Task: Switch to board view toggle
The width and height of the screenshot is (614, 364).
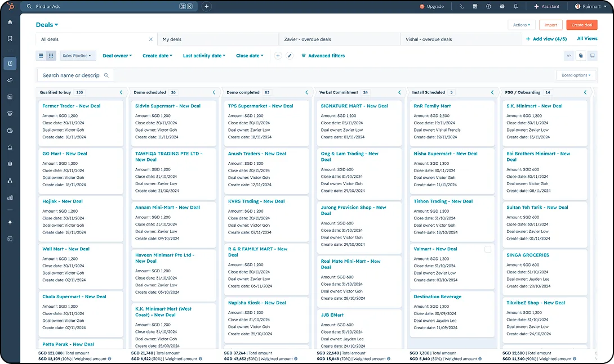Action: click(x=51, y=56)
